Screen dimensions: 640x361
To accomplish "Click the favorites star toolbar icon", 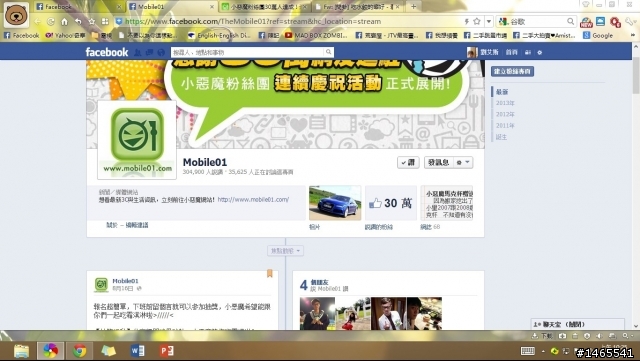I will pyautogui.click(x=92, y=22).
